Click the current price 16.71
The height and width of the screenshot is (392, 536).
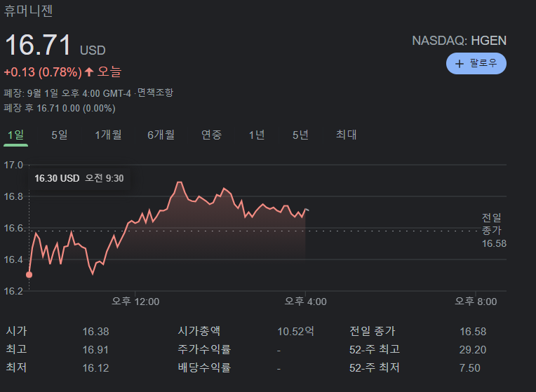pyautogui.click(x=38, y=45)
